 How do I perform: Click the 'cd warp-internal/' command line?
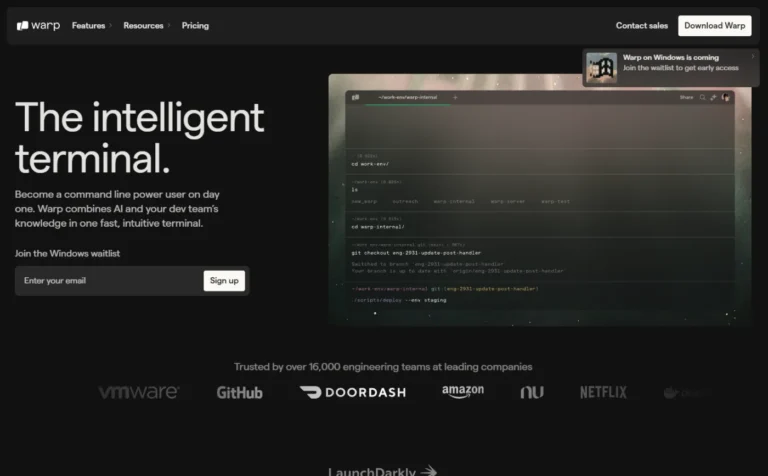pyautogui.click(x=378, y=227)
